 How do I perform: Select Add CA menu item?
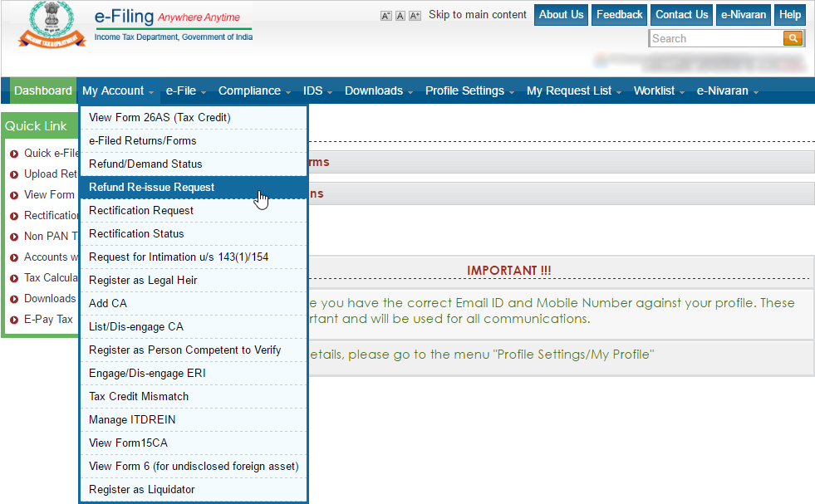click(194, 303)
